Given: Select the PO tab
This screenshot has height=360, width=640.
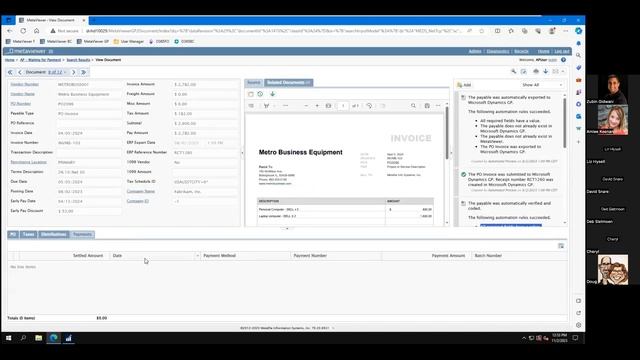Looking at the screenshot, I should [x=13, y=234].
